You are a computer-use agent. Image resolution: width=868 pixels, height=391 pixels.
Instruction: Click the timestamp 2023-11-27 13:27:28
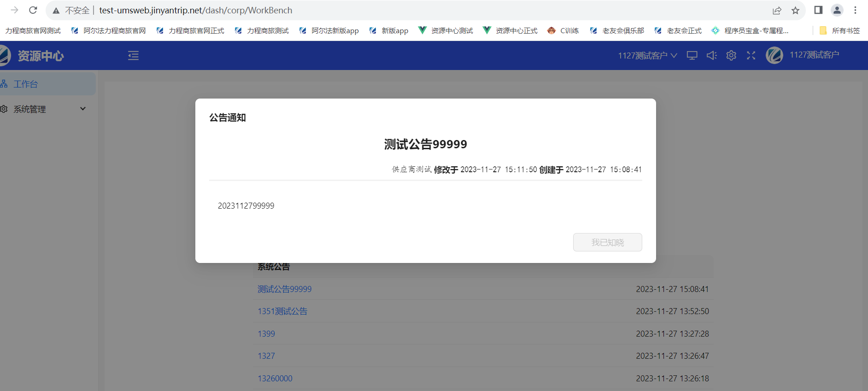click(672, 334)
